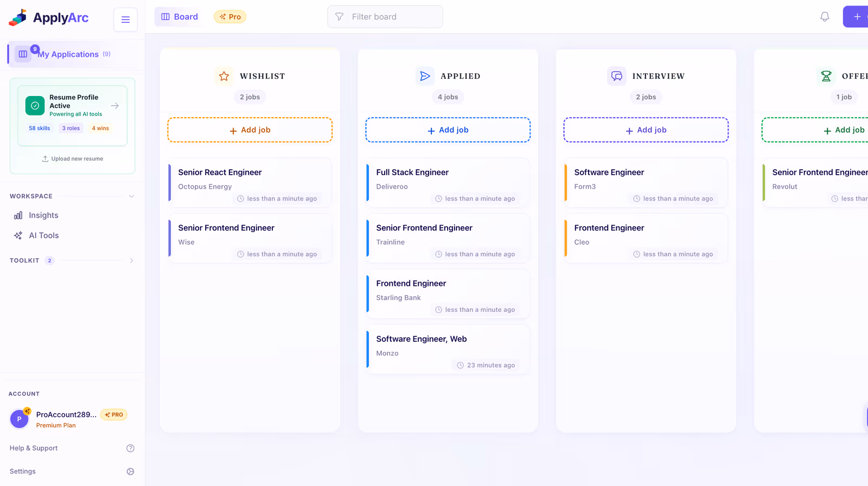Open Senior React Engineer at Octopus Energy card

pyautogui.click(x=250, y=183)
